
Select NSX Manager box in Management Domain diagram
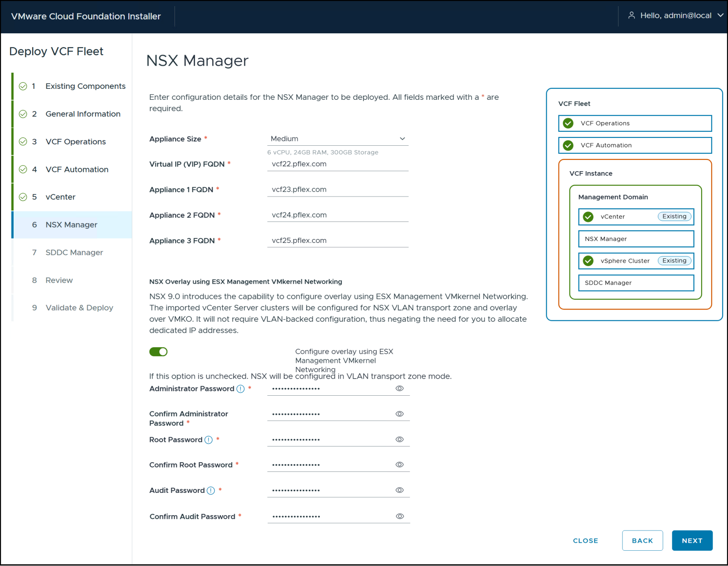click(x=636, y=239)
